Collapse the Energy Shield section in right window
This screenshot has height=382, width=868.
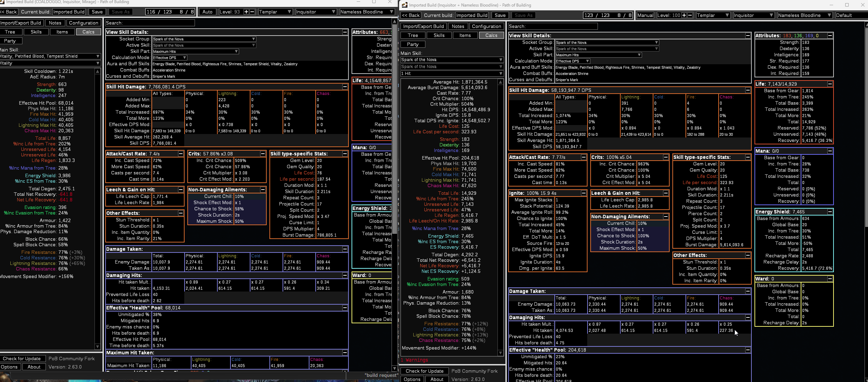(x=830, y=212)
